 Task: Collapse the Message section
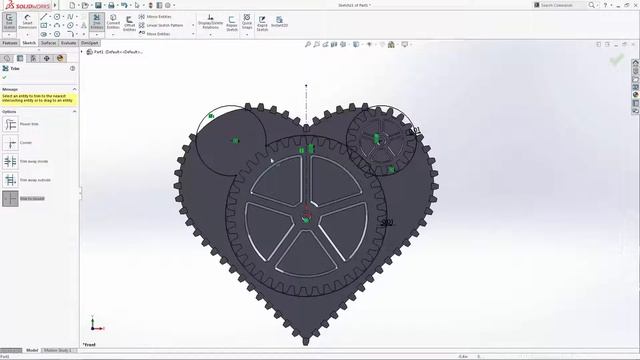[74, 89]
